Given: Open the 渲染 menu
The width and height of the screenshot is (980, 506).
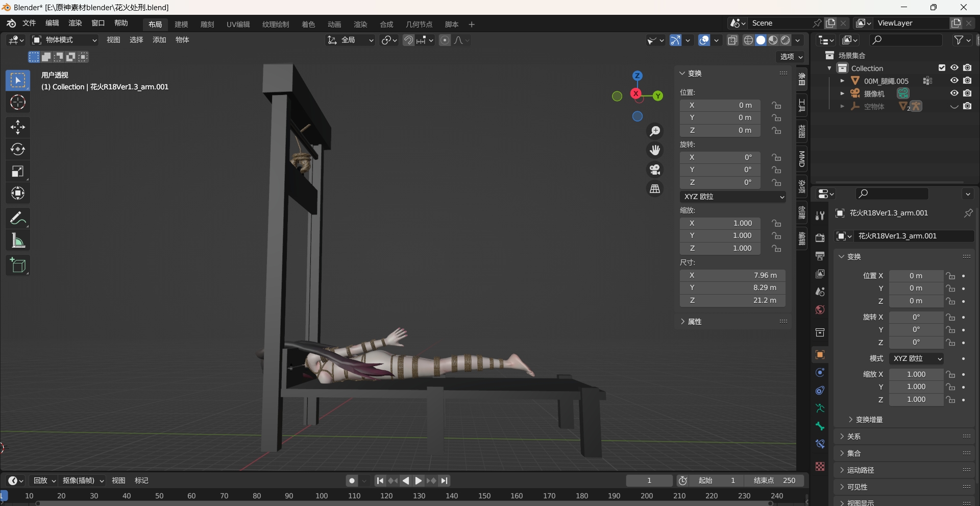Looking at the screenshot, I should tap(75, 23).
